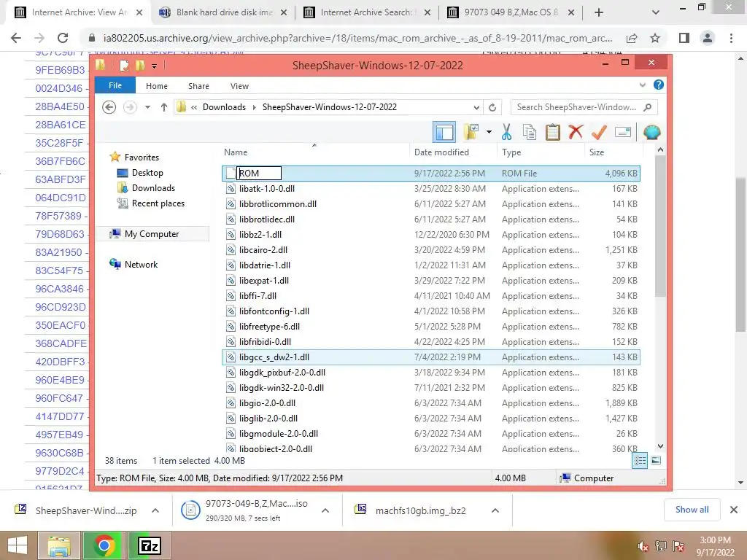Expand the Explorer ribbon chevron
747x560 pixels.
click(642, 85)
